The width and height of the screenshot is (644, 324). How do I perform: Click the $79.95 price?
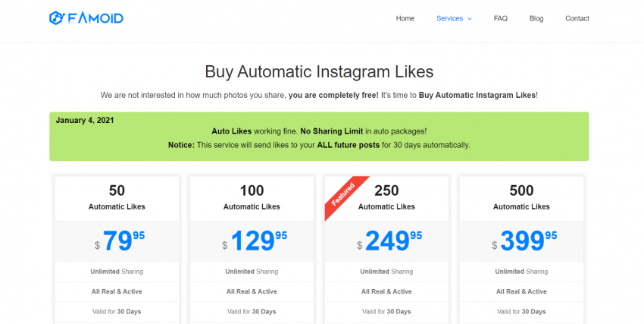[x=120, y=241]
